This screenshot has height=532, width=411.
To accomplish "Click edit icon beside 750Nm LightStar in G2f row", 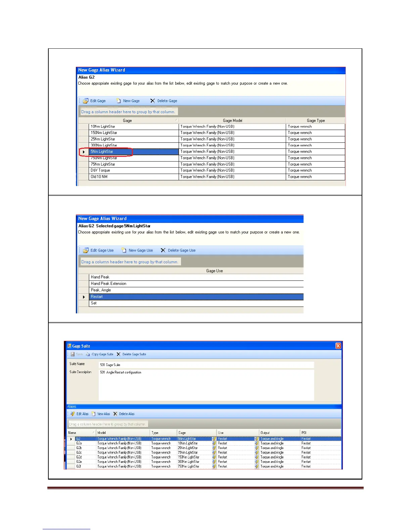I will [x=214, y=466].
